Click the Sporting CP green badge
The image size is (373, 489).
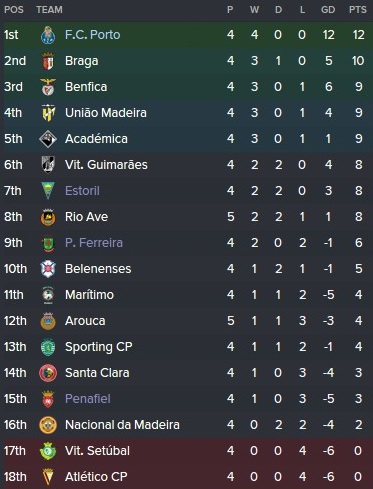(x=48, y=347)
